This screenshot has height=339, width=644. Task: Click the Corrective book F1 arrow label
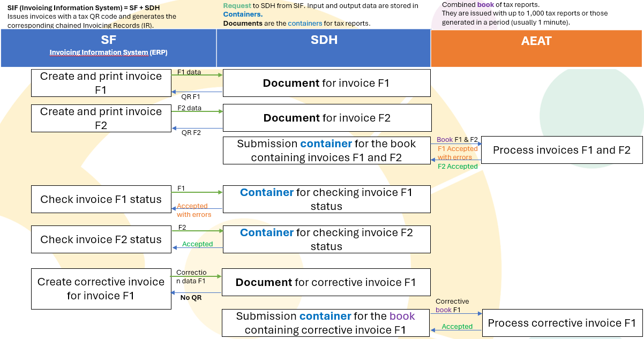(452, 305)
